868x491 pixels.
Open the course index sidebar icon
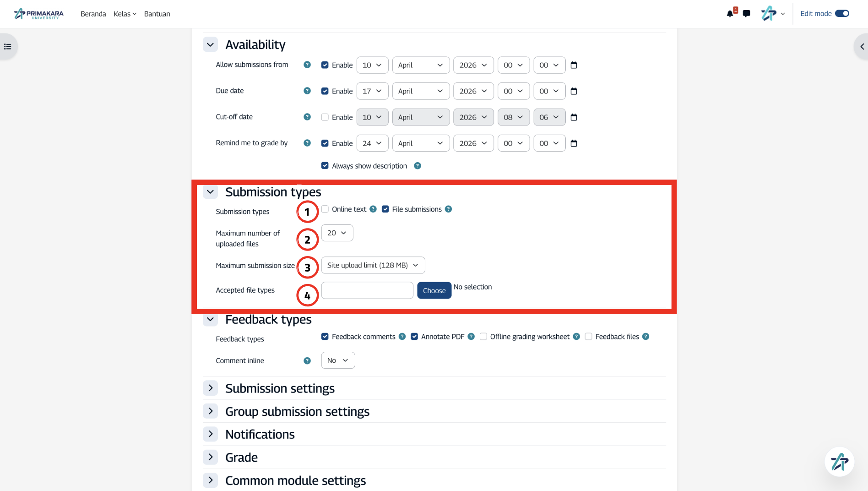pos(8,47)
